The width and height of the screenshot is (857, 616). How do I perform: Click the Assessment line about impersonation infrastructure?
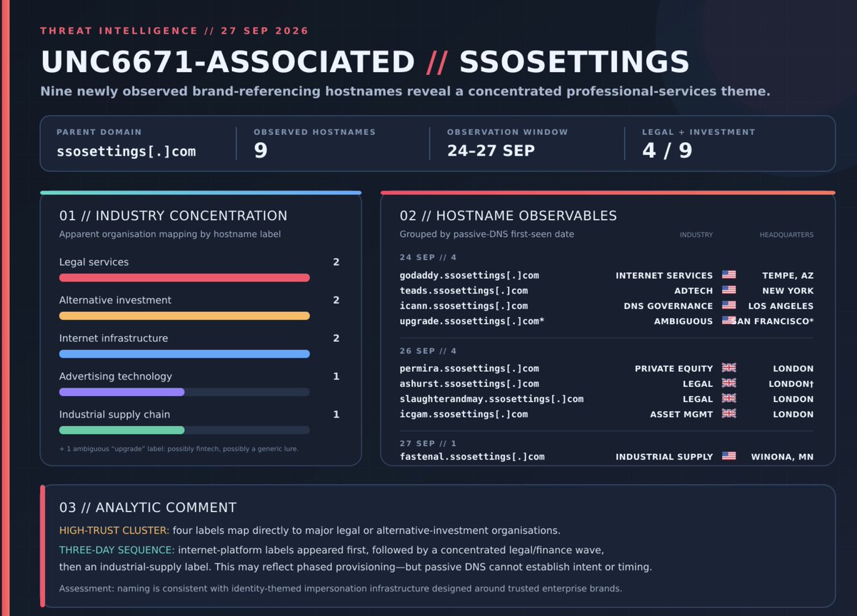click(x=341, y=589)
